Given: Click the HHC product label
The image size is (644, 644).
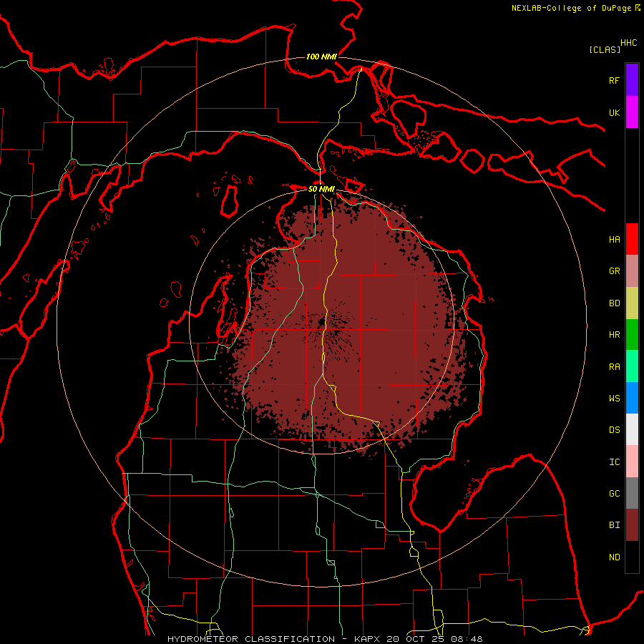Looking at the screenshot, I should (628, 43).
